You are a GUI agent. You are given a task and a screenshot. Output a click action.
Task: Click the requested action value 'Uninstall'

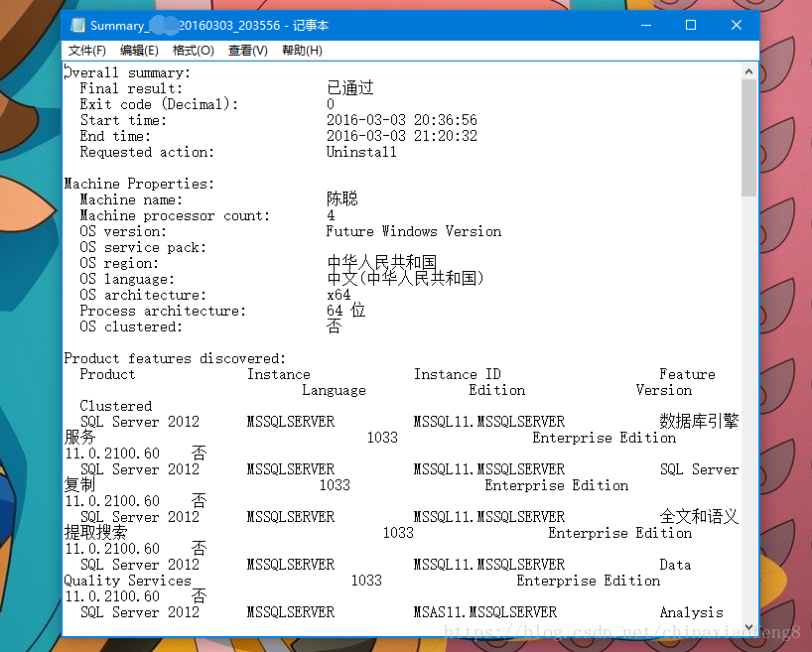(361, 152)
